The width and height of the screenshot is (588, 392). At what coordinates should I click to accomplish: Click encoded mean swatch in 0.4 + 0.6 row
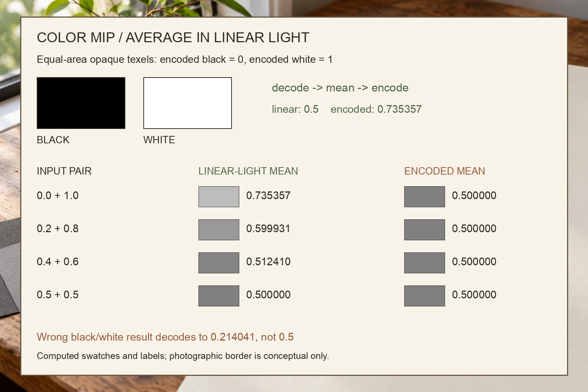tap(424, 263)
